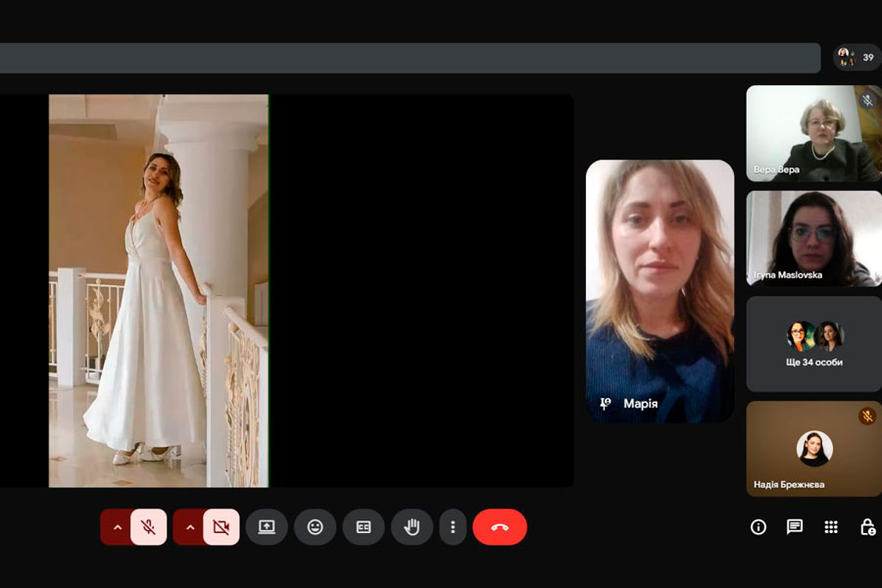Expand microphone audio settings chevron
The image size is (882, 588).
(118, 527)
